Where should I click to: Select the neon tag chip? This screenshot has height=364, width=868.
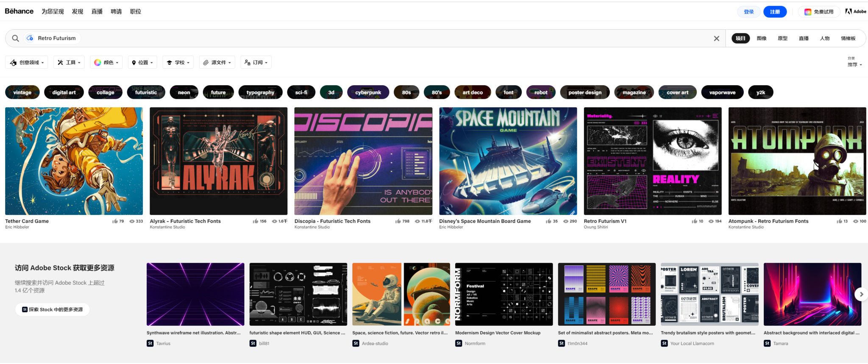pos(184,92)
